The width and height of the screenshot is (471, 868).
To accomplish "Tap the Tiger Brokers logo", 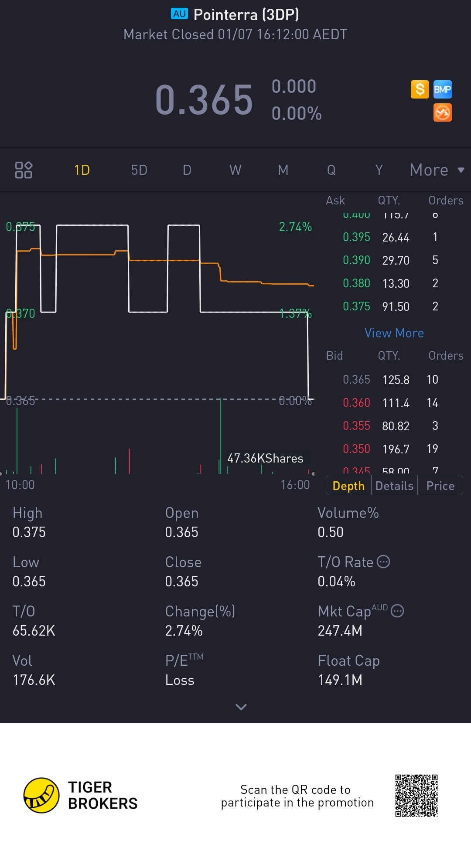I will (x=41, y=796).
